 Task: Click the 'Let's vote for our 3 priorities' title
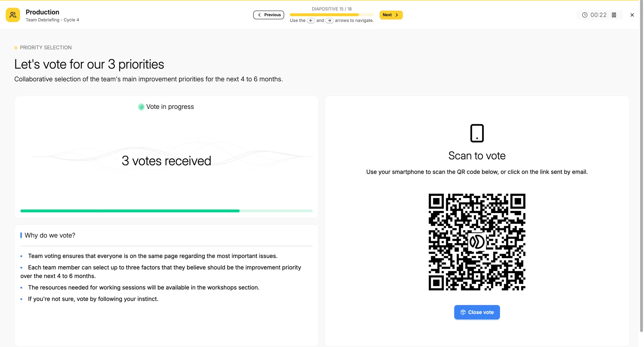pos(89,64)
